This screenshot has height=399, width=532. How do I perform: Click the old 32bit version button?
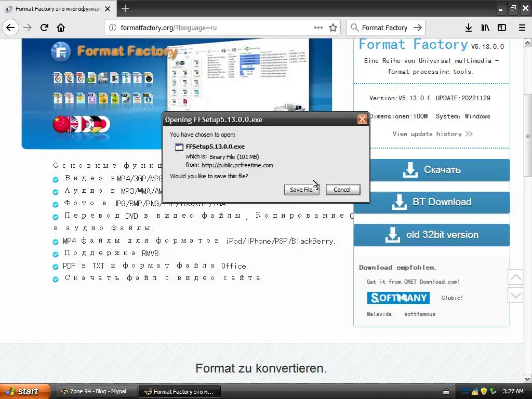[x=432, y=235]
